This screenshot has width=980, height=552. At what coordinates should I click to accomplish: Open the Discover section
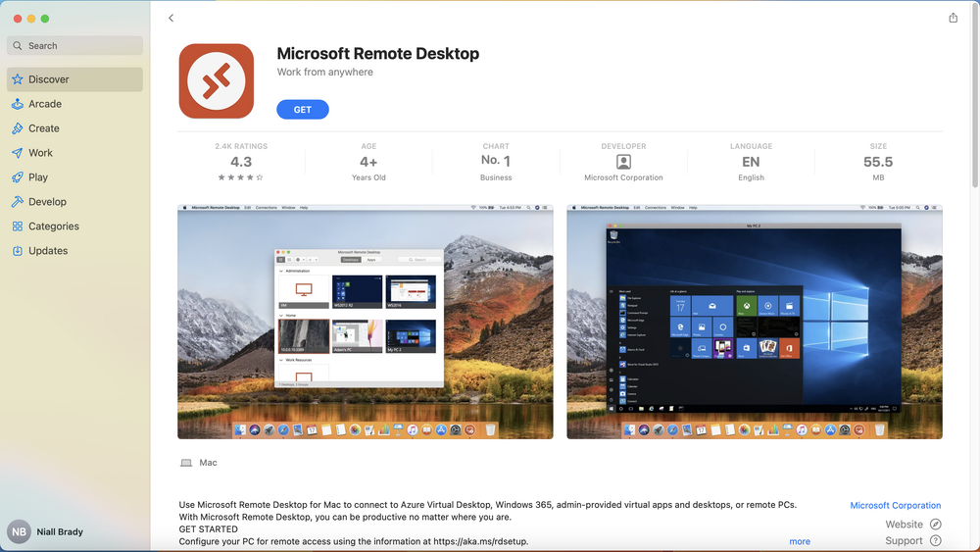75,79
